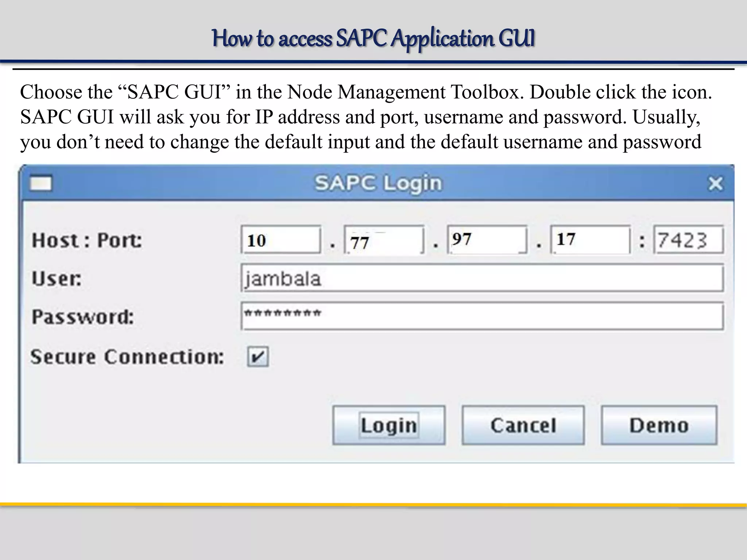Click the Secure Connection label
The width and height of the screenshot is (747, 560).
coord(127,357)
